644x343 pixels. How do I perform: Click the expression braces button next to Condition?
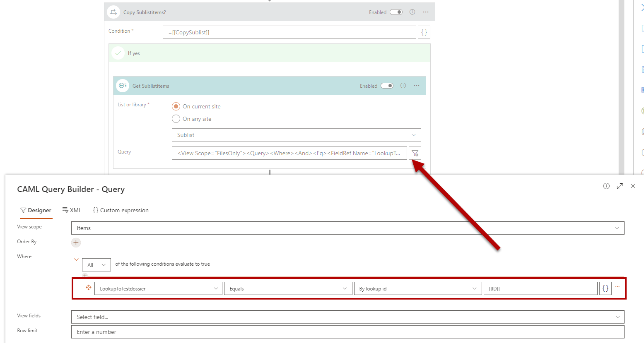[x=424, y=32]
